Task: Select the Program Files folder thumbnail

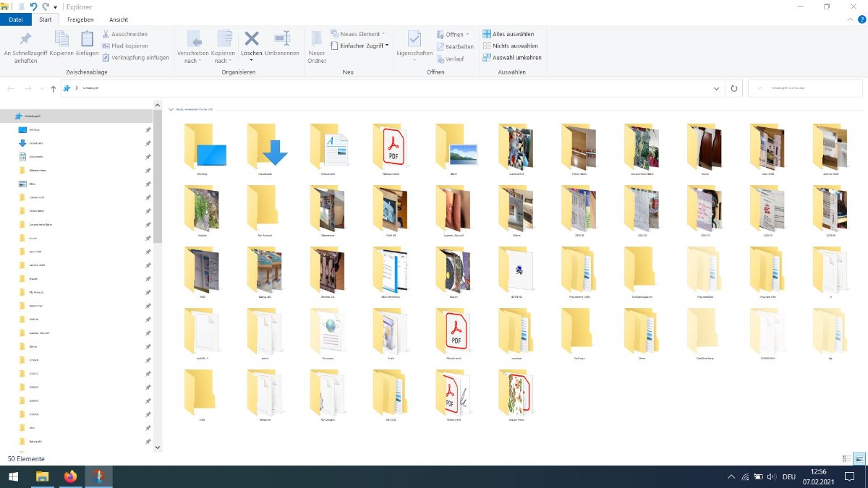Action: 767,273
